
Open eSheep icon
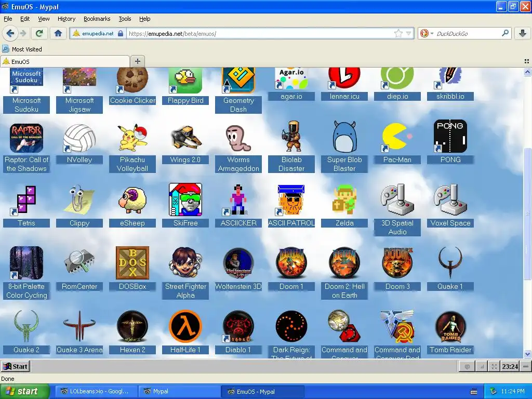132,199
